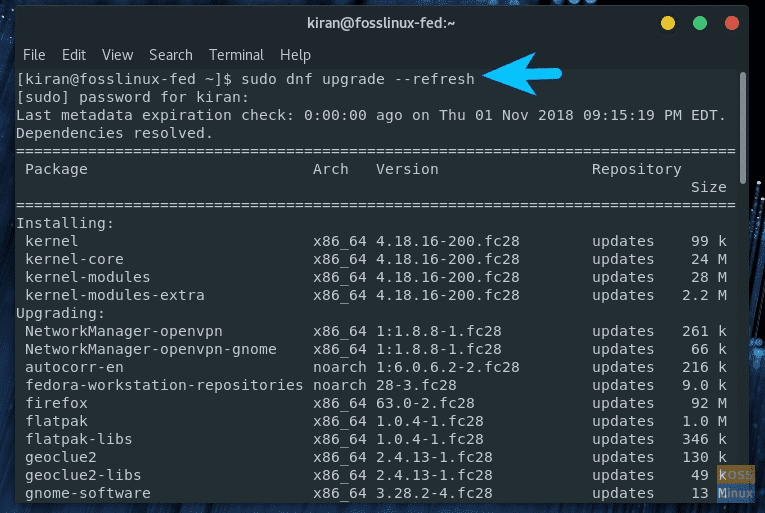
Task: Click the 'autocorr-en' package name
Action: (x=74, y=368)
